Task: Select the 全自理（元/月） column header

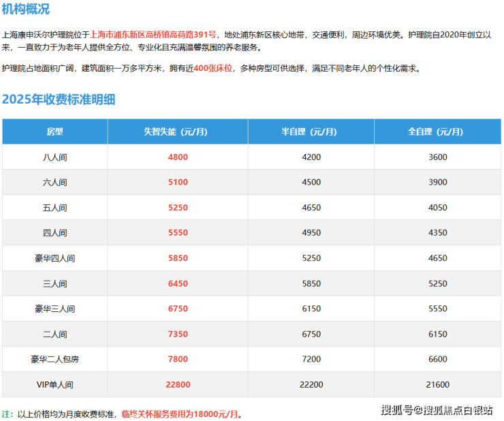Action: pyautogui.click(x=437, y=131)
